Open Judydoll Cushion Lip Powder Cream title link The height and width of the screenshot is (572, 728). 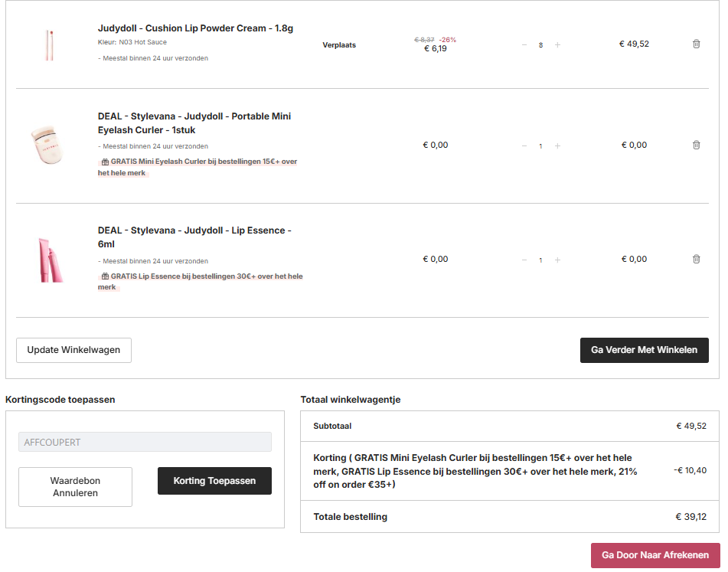pyautogui.click(x=195, y=28)
